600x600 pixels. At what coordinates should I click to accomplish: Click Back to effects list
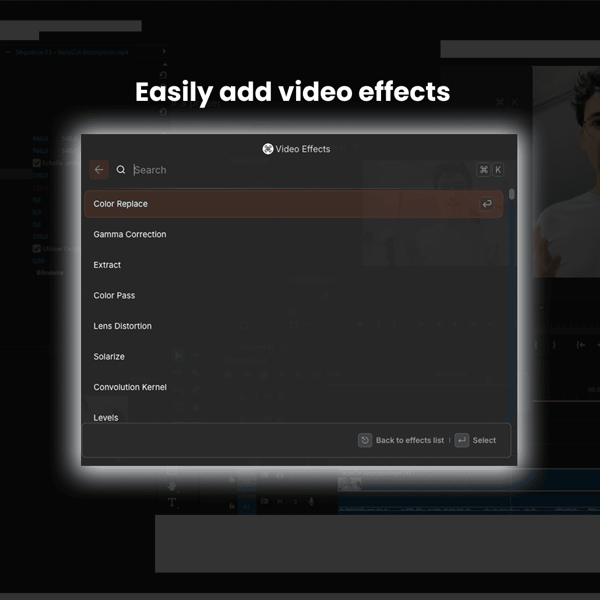coord(410,440)
